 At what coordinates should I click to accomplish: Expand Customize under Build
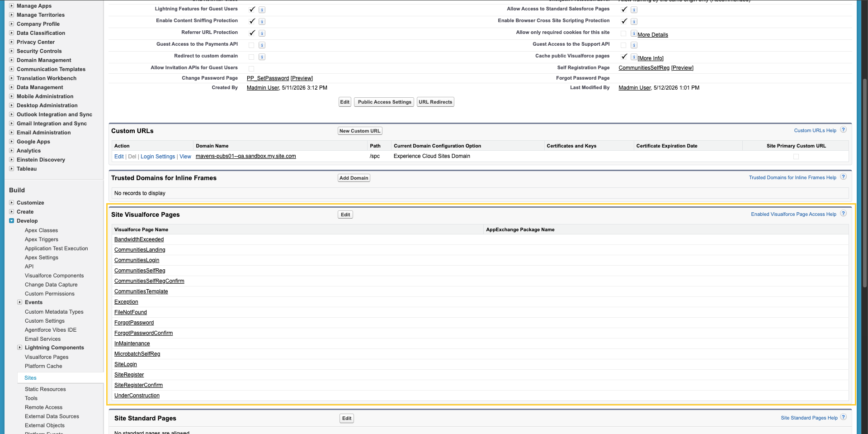click(x=12, y=203)
